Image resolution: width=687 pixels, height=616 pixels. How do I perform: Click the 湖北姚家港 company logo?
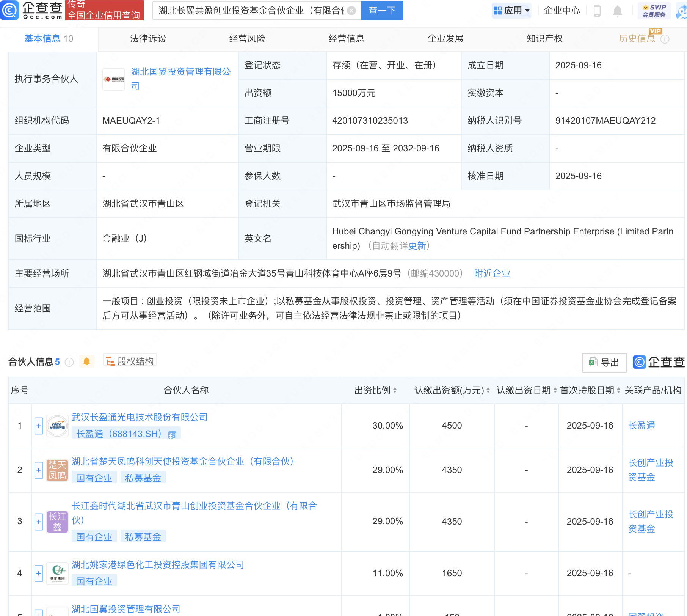(x=57, y=573)
